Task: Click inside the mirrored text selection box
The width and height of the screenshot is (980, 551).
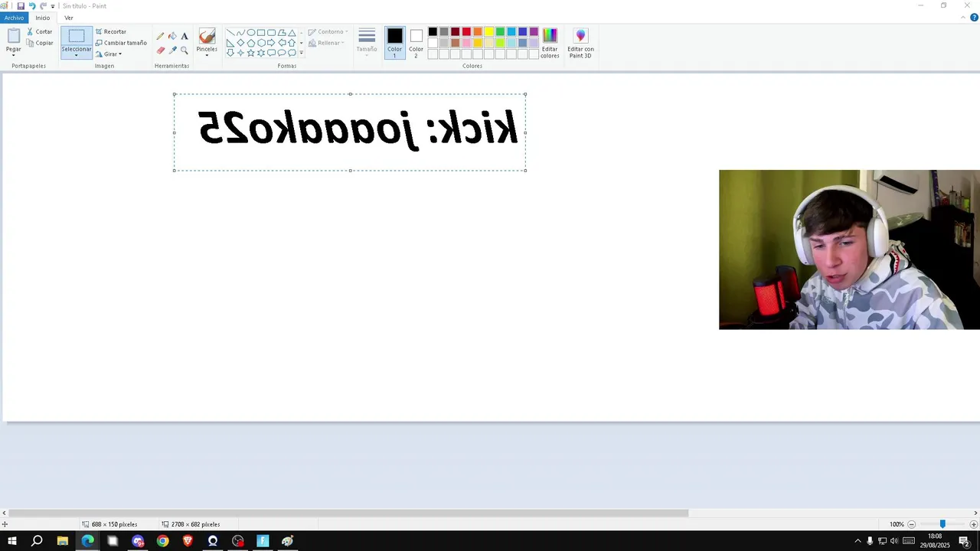Action: (350, 132)
